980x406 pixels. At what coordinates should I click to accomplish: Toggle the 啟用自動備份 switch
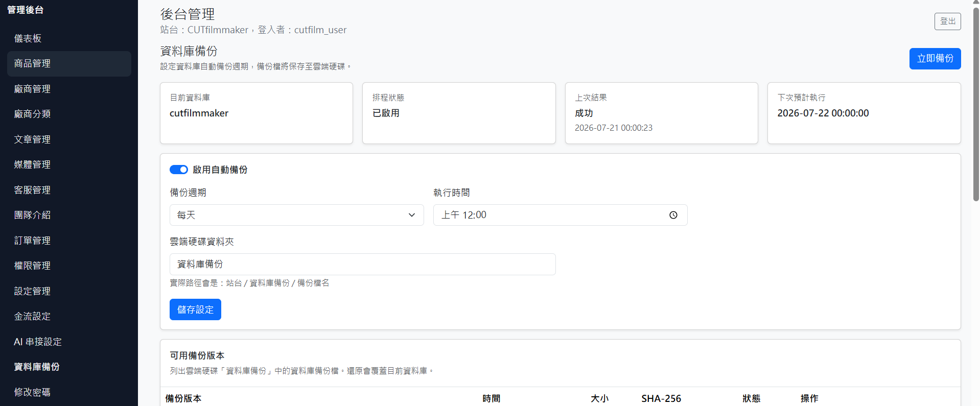pos(179,170)
